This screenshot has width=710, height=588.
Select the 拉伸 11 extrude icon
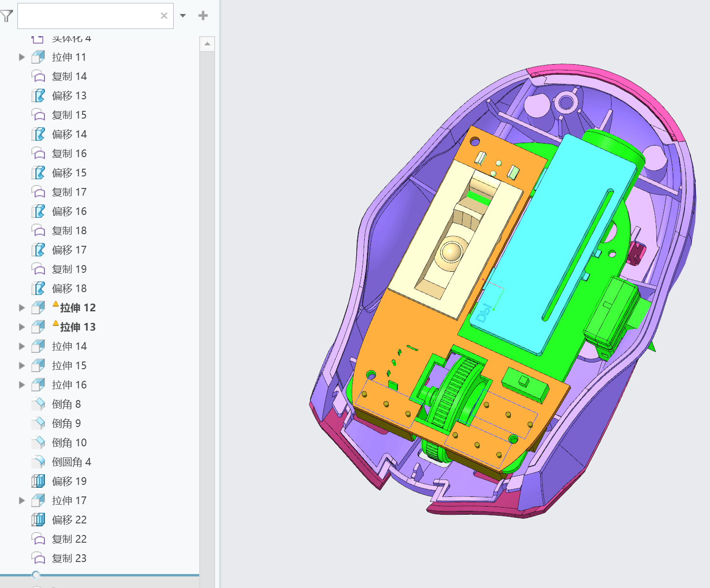(x=38, y=57)
